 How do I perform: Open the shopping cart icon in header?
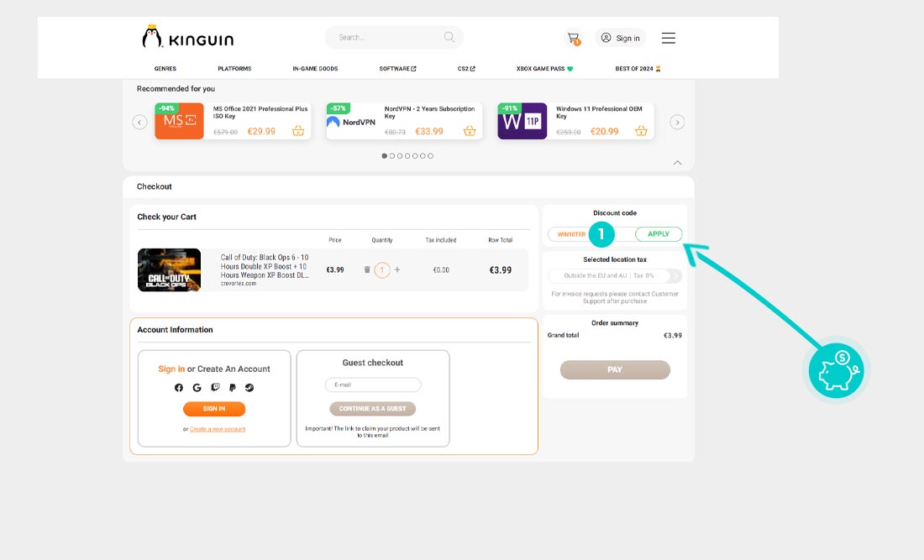tap(573, 38)
